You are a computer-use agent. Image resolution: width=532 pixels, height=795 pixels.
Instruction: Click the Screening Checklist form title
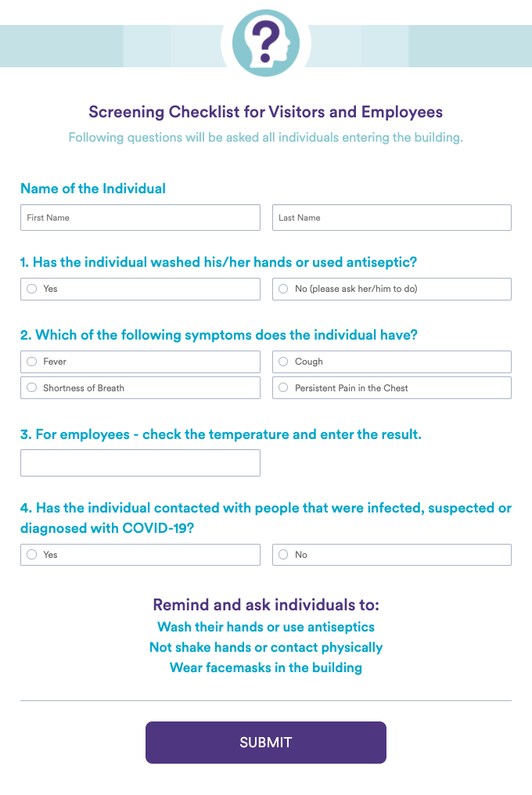pyautogui.click(x=266, y=112)
